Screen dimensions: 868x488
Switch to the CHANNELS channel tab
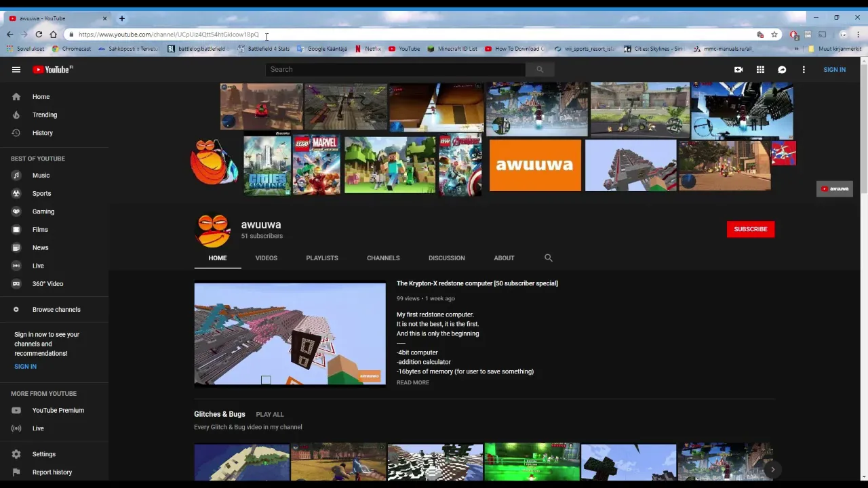(383, 258)
